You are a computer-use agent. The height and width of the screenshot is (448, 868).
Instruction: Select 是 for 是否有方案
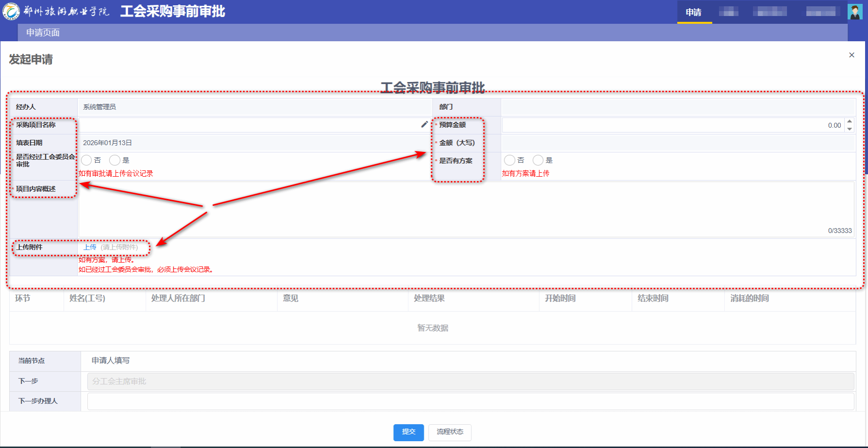[x=538, y=160]
